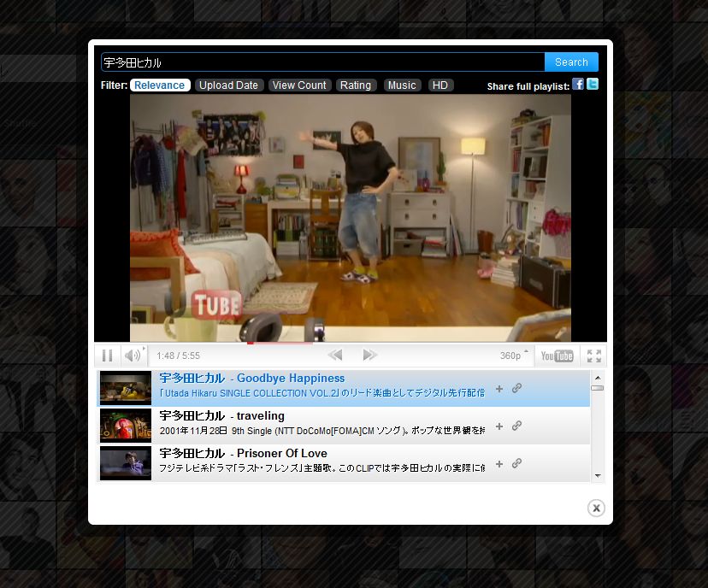The height and width of the screenshot is (588, 708).
Task: Open the traveling video thumbnail
Action: [126, 426]
